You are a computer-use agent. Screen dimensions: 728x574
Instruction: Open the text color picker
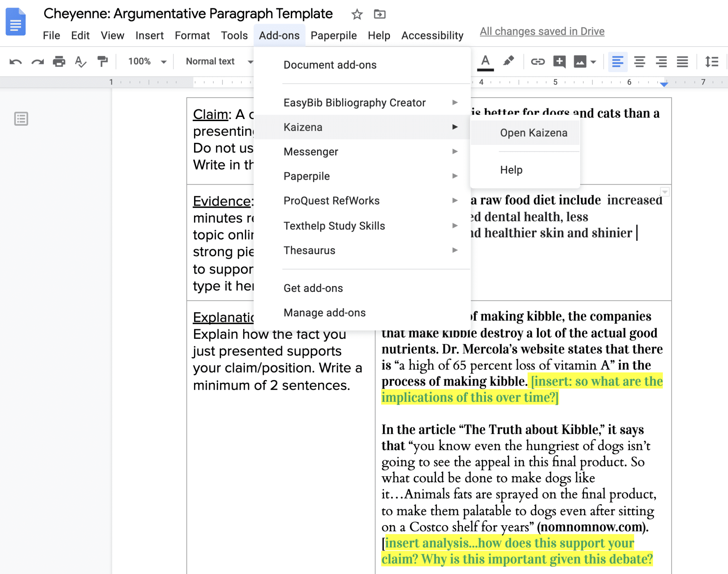(x=486, y=61)
